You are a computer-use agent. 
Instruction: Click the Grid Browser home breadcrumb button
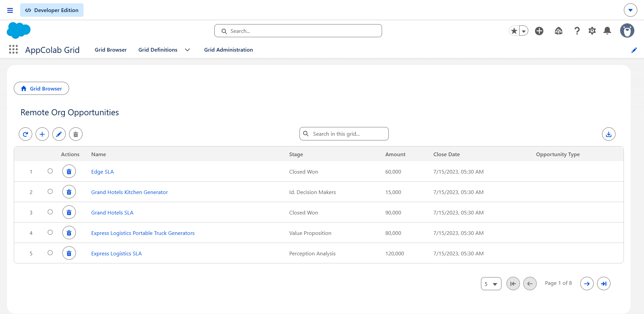click(x=41, y=88)
